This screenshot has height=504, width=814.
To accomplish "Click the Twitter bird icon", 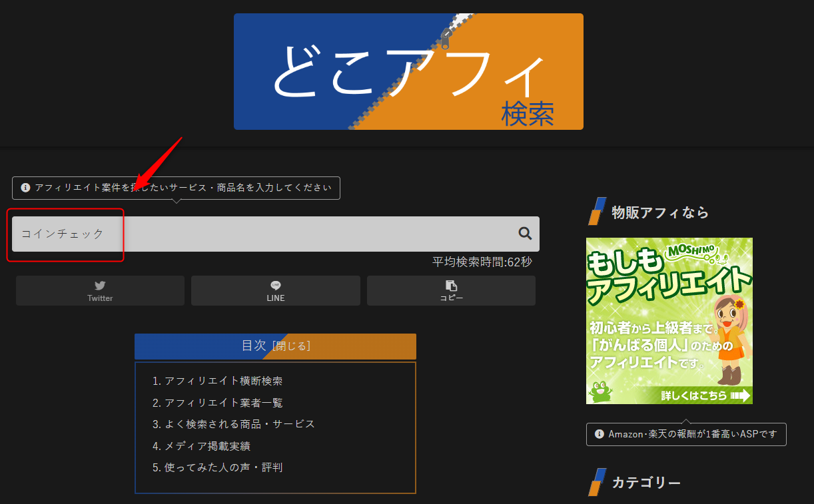I will (x=100, y=285).
